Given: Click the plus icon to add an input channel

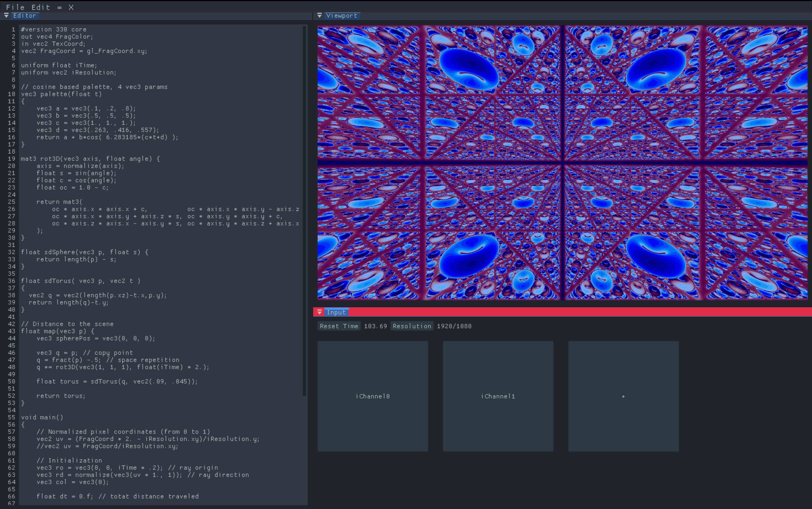Looking at the screenshot, I should 623,396.
